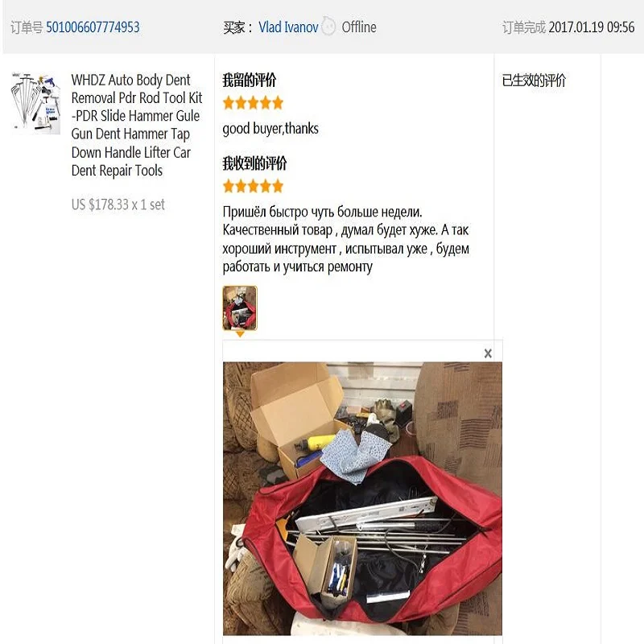Click the US $178.33 x 1 set price
The height and width of the screenshot is (644, 644).
click(118, 204)
